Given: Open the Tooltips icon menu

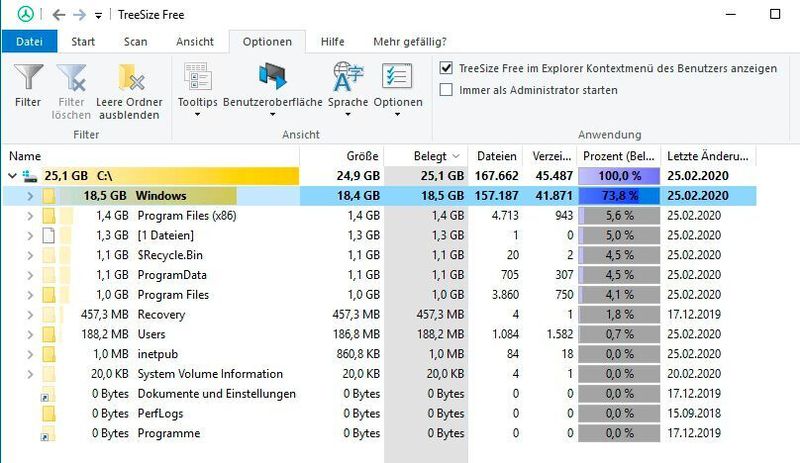Looking at the screenshot, I should pos(197,77).
